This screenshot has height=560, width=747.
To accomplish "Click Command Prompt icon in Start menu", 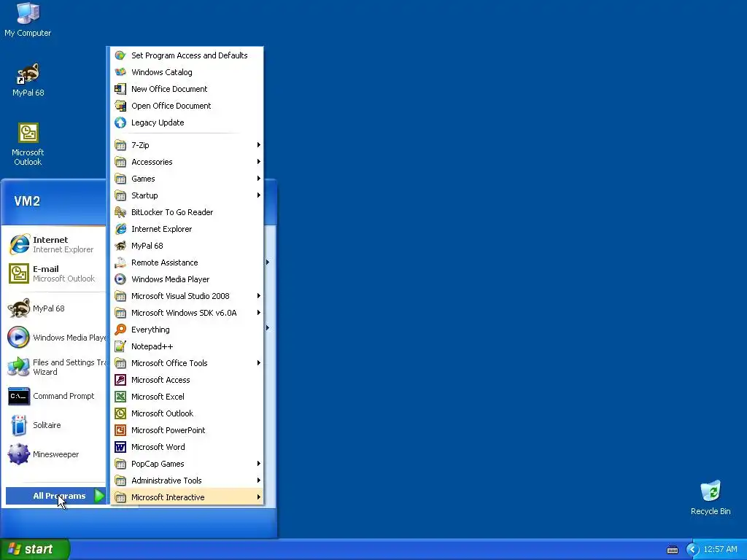I will click(x=19, y=396).
